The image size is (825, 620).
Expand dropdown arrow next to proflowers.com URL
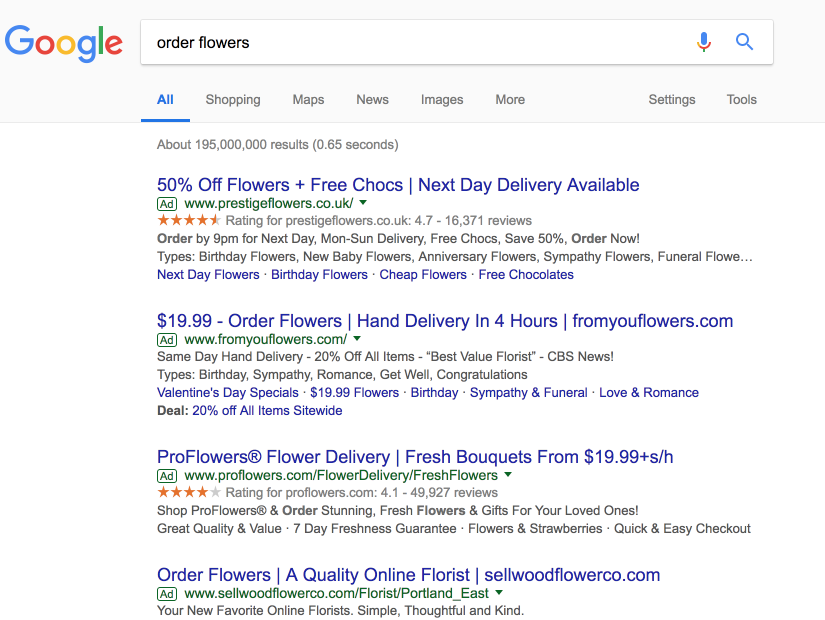tap(508, 474)
